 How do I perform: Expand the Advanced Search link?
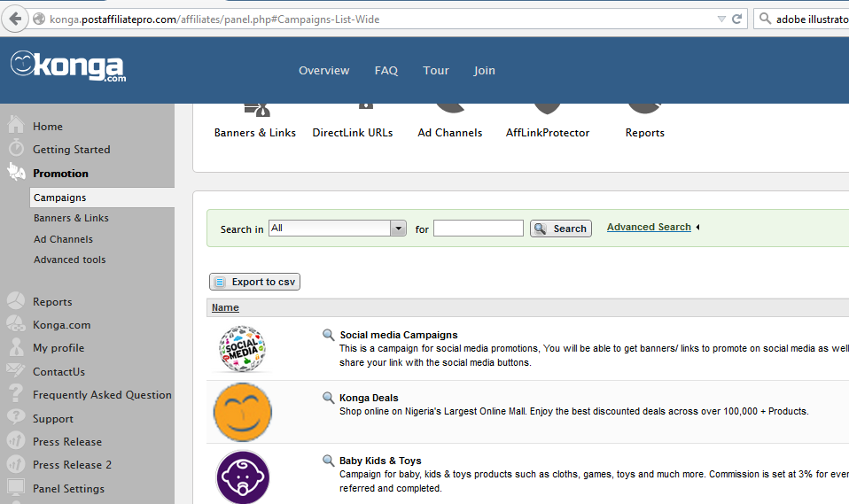(649, 227)
